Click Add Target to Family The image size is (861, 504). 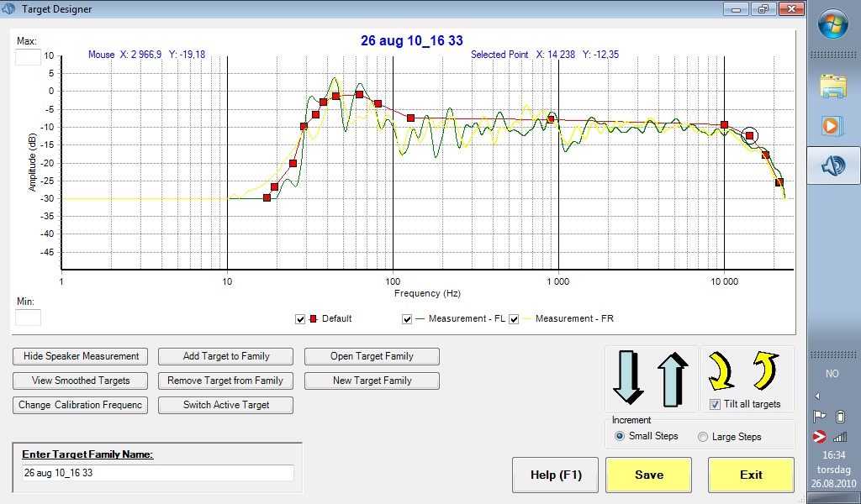(226, 356)
